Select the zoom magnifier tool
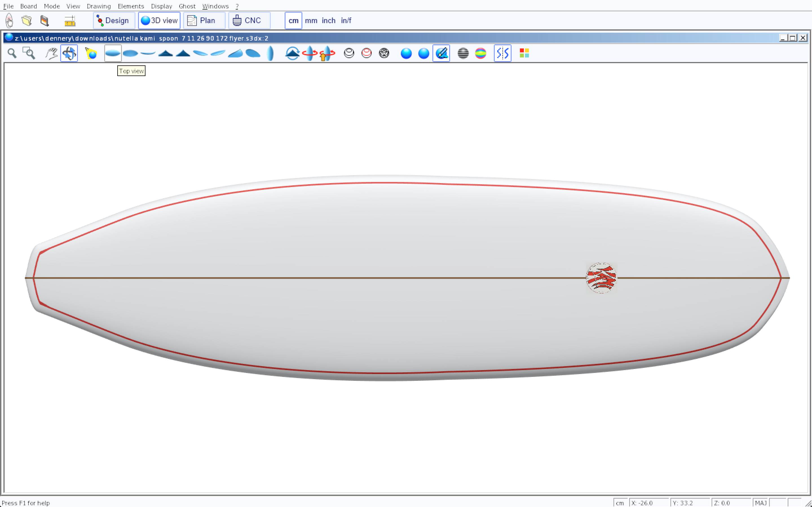 pos(12,53)
